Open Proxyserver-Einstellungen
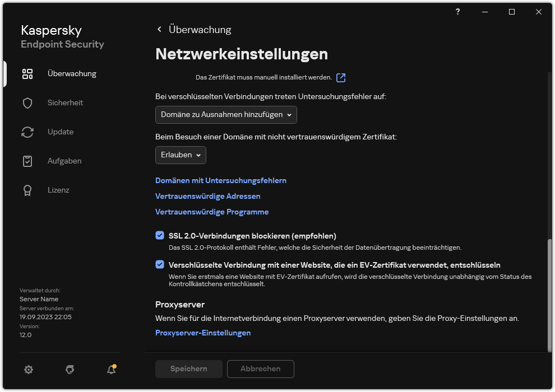 click(203, 333)
